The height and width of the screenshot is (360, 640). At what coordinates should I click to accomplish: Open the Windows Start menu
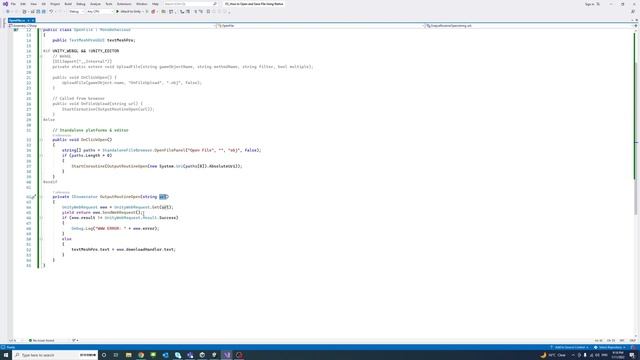click(x=6, y=355)
